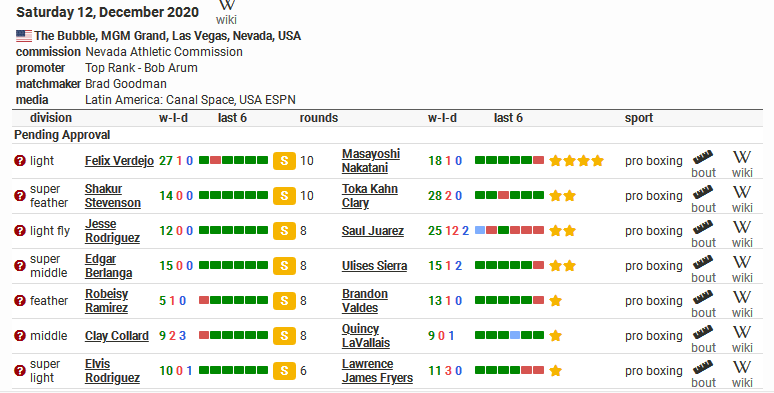Click Saul Juarez last 6 results bar
774x393 pixels.
tap(509, 230)
